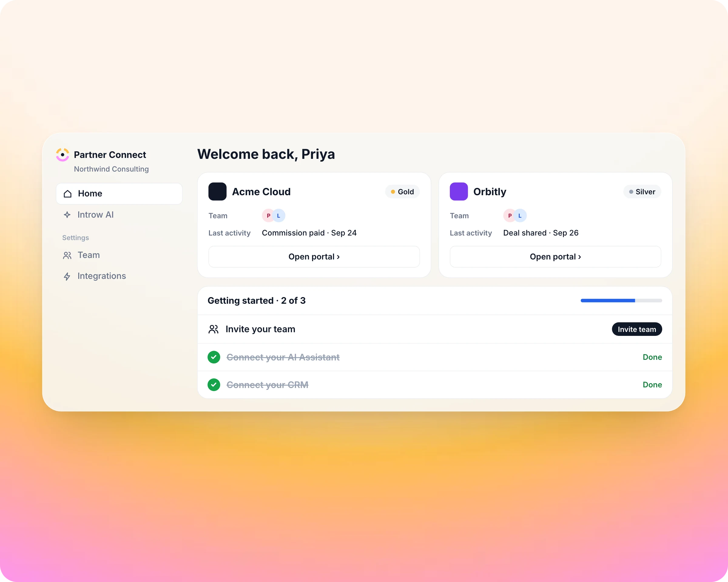
Task: Click the Getting started · 2 of 3 heading
Action: click(257, 301)
